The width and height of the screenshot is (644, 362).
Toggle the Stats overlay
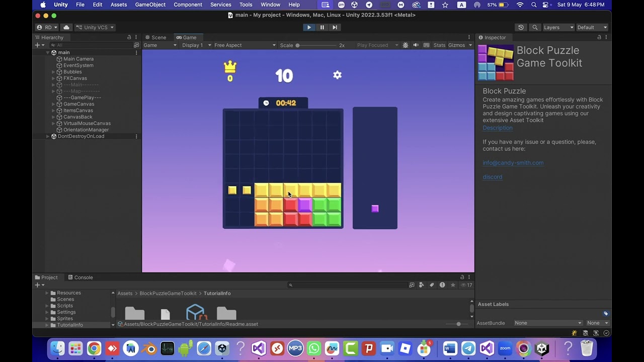[439, 45]
